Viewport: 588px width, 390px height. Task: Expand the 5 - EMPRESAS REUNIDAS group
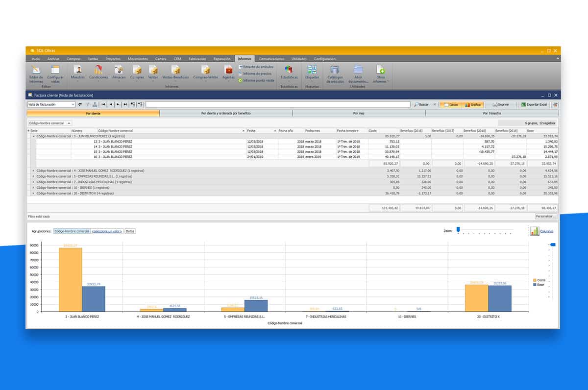34,176
